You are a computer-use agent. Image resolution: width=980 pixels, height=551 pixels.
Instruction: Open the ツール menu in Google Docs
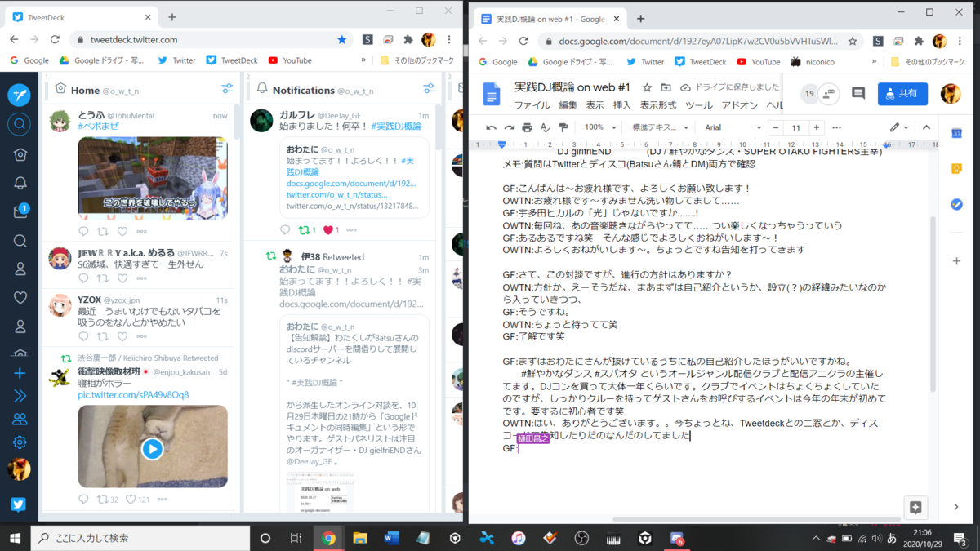[699, 105]
